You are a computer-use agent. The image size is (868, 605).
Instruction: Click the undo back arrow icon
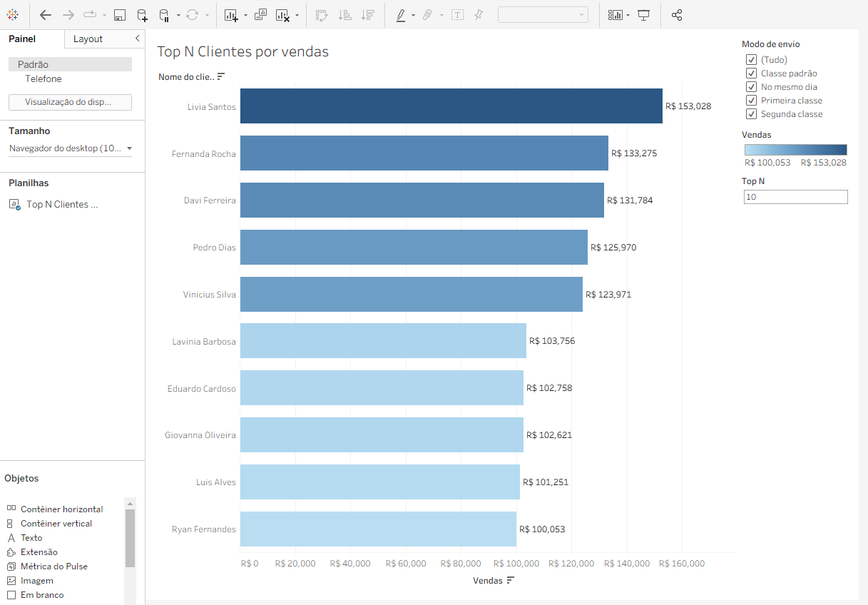(46, 14)
